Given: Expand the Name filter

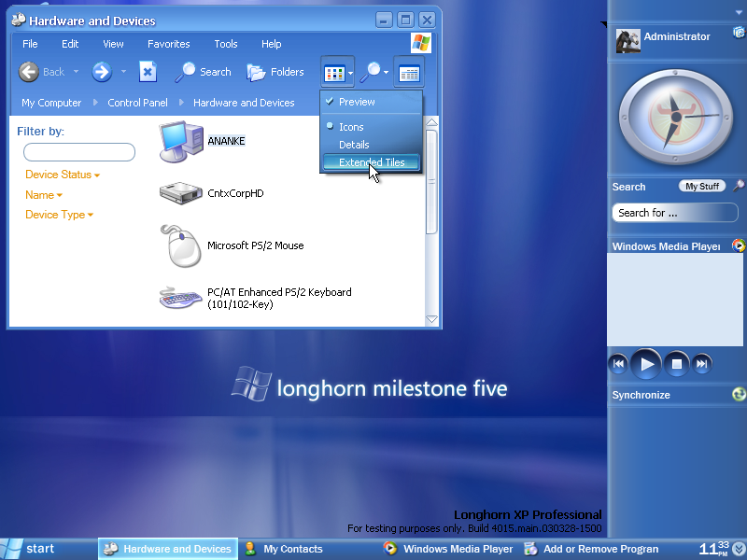Looking at the screenshot, I should (44, 195).
